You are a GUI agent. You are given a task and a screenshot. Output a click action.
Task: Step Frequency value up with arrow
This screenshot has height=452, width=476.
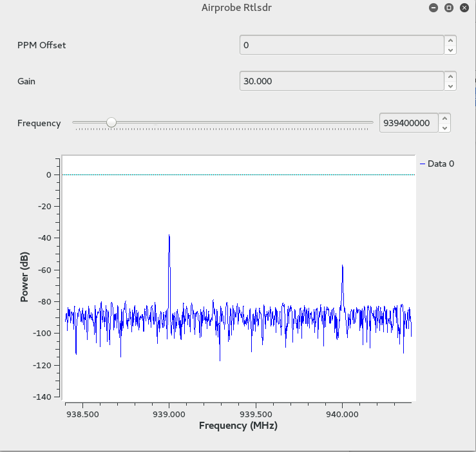click(444, 118)
